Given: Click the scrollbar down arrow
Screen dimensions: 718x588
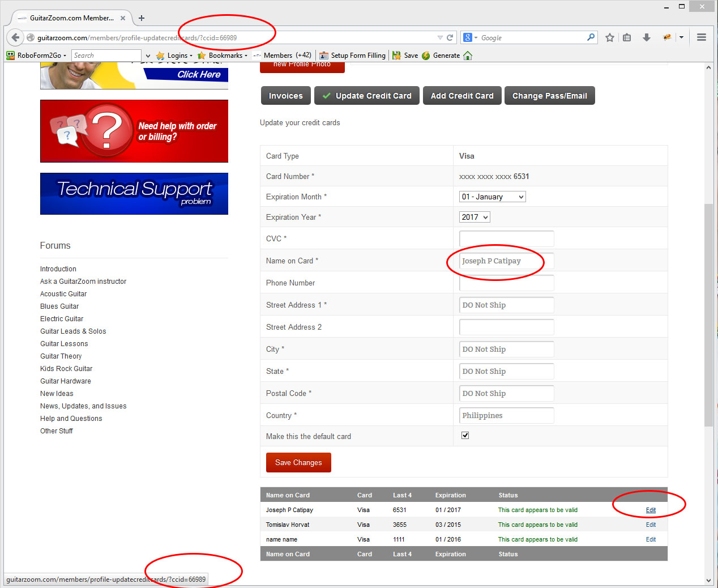Looking at the screenshot, I should 708,580.
